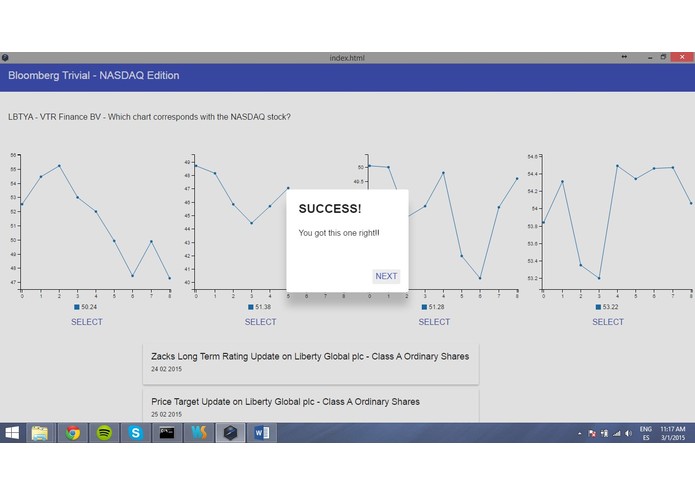Select the chart labeled 53.22
Screen dimensions: 695x494
(x=608, y=322)
